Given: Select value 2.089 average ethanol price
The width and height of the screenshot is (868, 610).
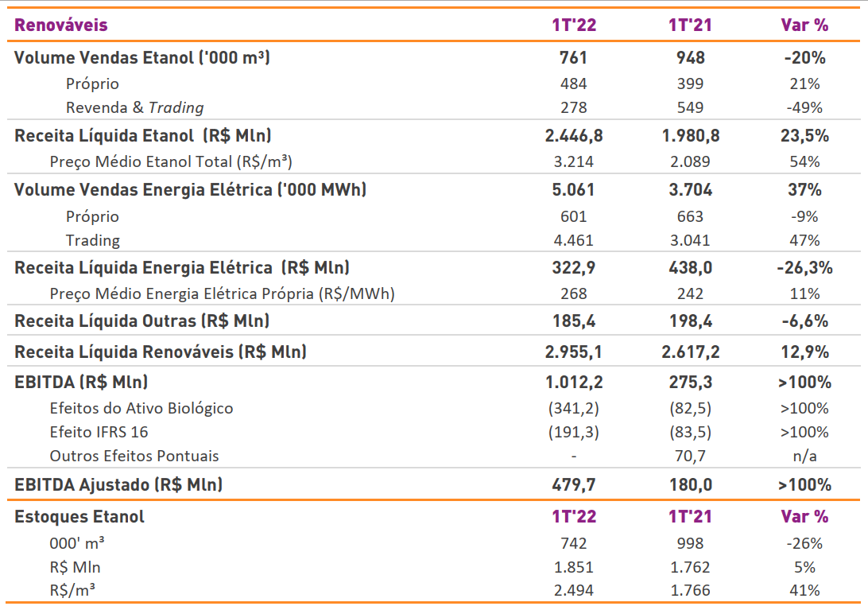Looking at the screenshot, I should [x=690, y=161].
